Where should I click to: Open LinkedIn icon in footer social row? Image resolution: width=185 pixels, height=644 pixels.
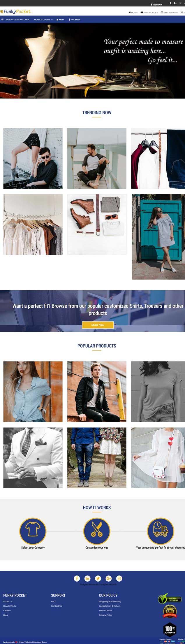coord(87,578)
